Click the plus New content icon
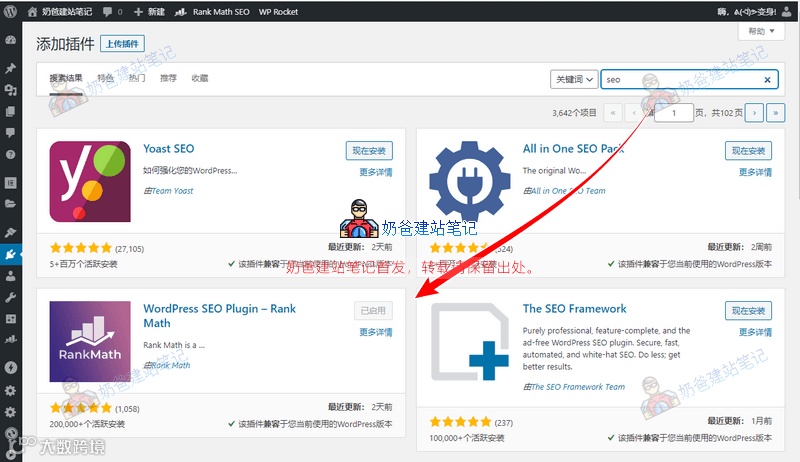Image resolution: width=800 pixels, height=462 pixels. [x=138, y=12]
